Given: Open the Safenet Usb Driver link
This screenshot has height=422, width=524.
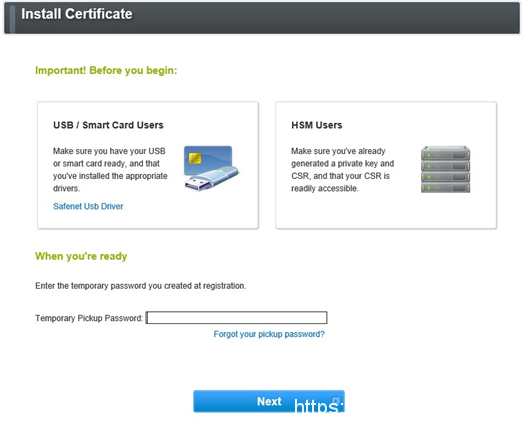Looking at the screenshot, I should pos(88,206).
